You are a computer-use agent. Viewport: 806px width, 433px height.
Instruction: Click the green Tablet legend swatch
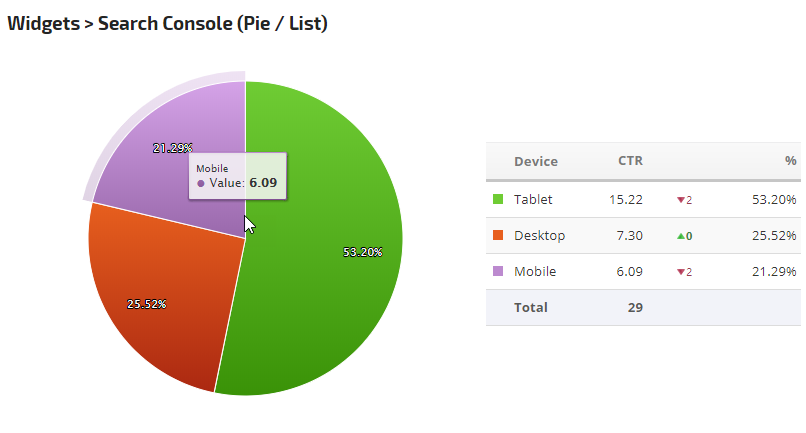click(x=499, y=199)
